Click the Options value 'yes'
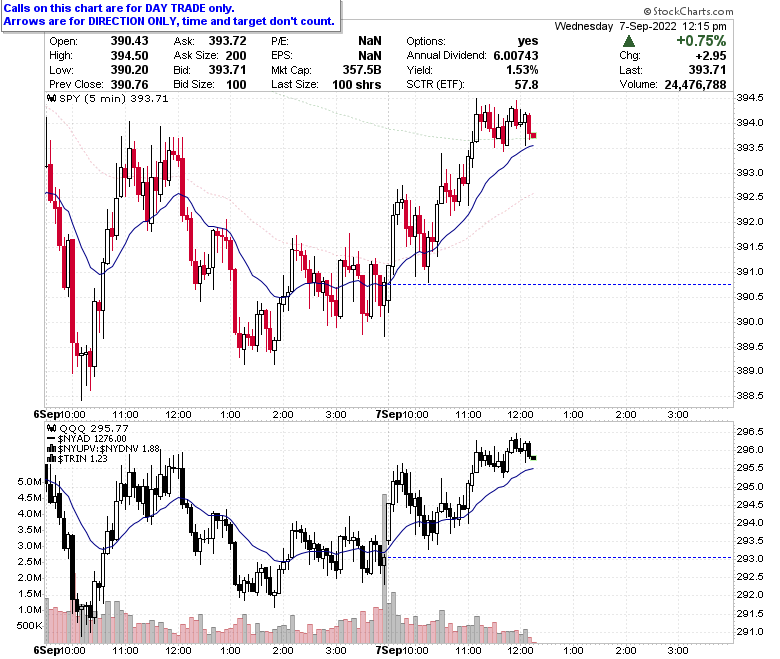 click(528, 41)
